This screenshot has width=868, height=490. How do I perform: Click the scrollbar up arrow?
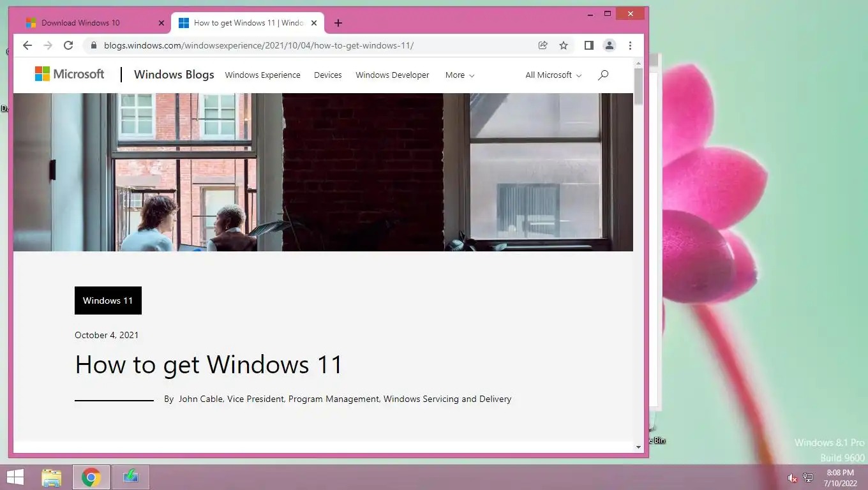(638, 63)
